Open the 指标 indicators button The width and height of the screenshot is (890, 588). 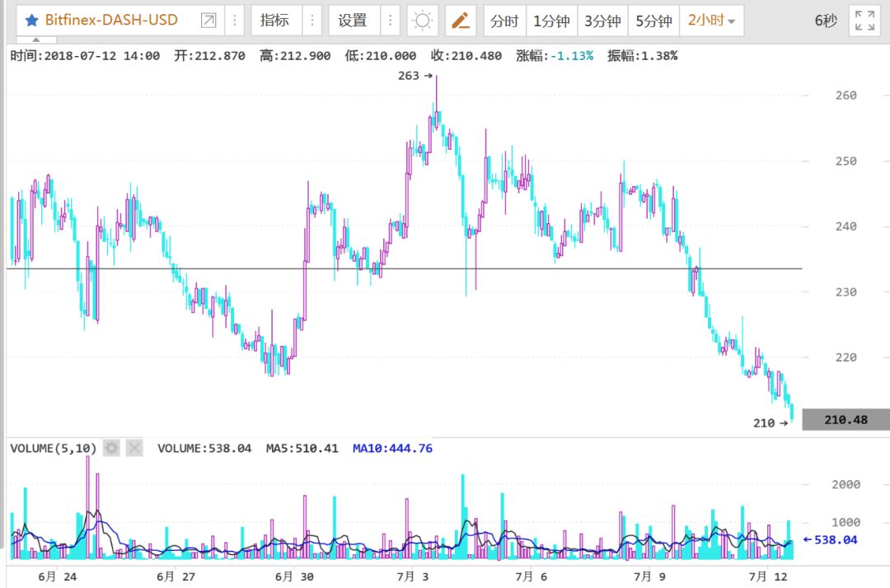(x=274, y=21)
